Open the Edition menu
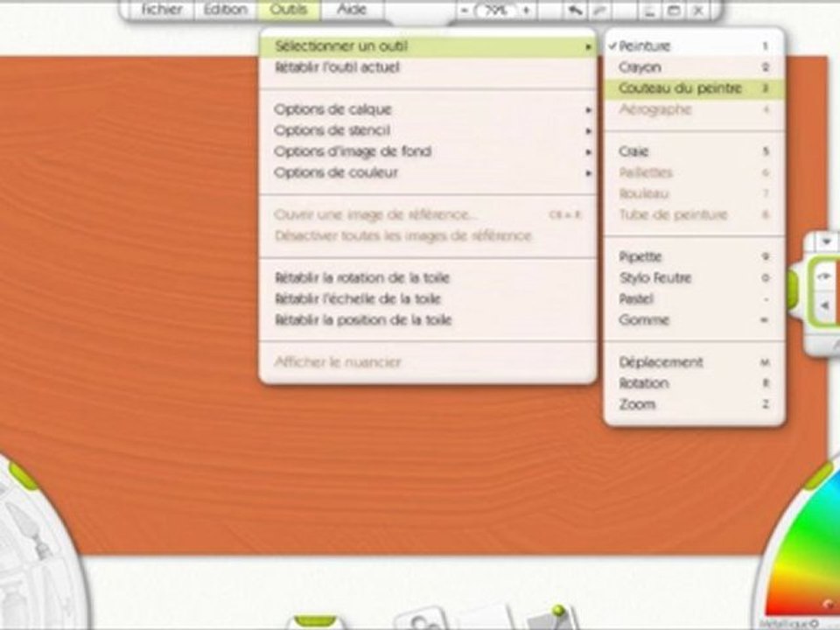 pyautogui.click(x=226, y=10)
